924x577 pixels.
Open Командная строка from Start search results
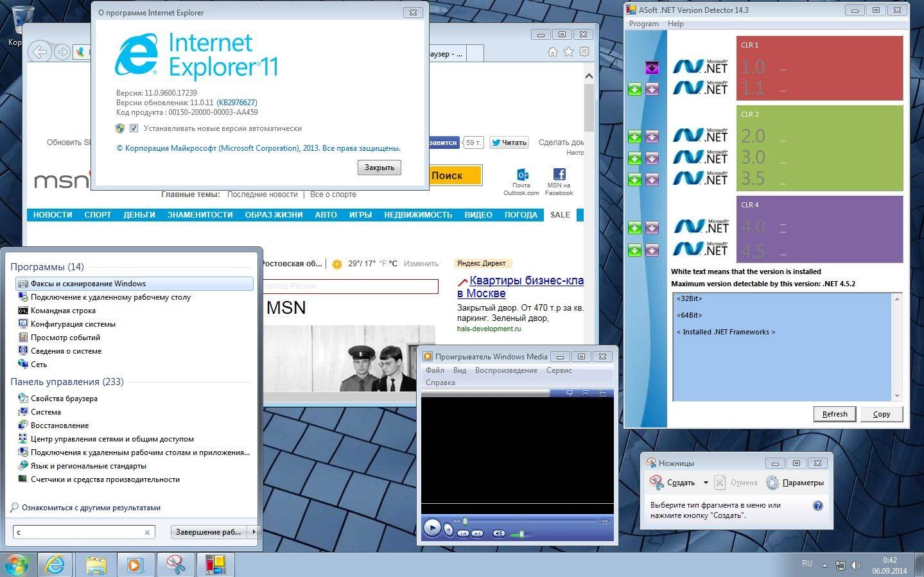(x=63, y=311)
